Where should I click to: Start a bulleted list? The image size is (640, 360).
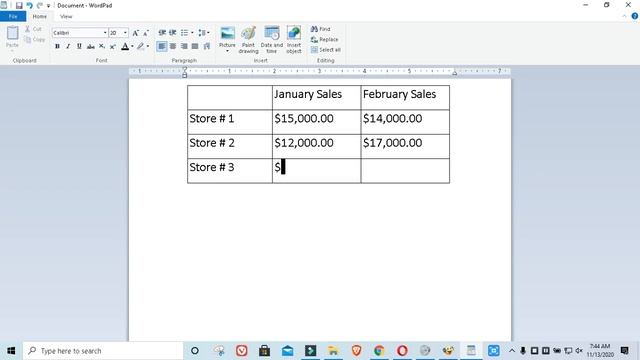coord(184,33)
